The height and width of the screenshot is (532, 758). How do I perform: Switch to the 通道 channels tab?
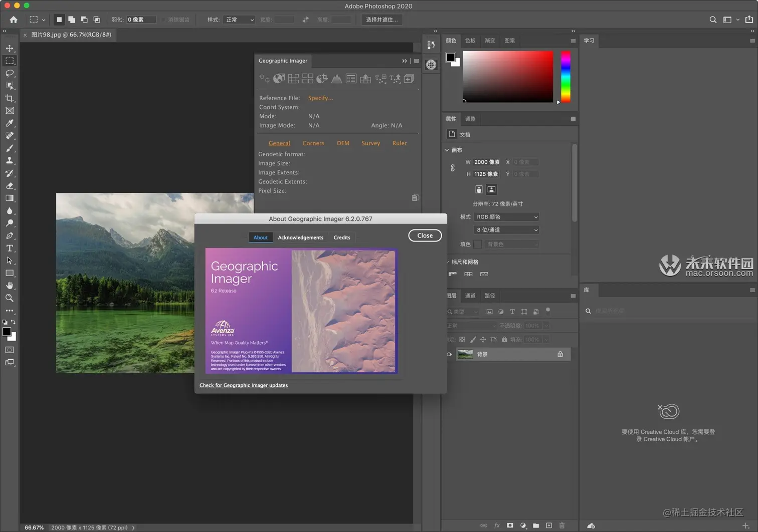pyautogui.click(x=470, y=296)
